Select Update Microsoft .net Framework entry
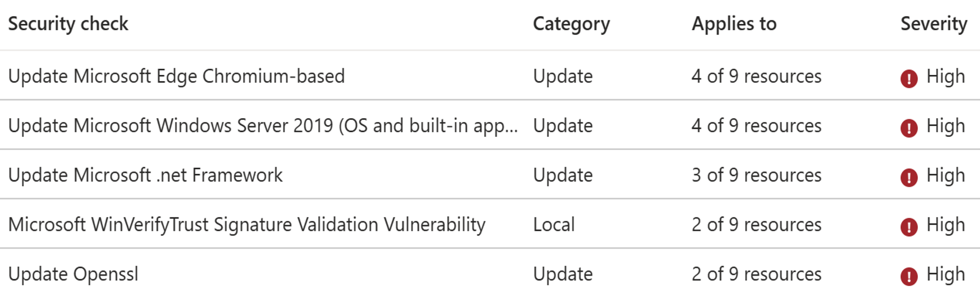Image resolution: width=980 pixels, height=296 pixels. [145, 175]
